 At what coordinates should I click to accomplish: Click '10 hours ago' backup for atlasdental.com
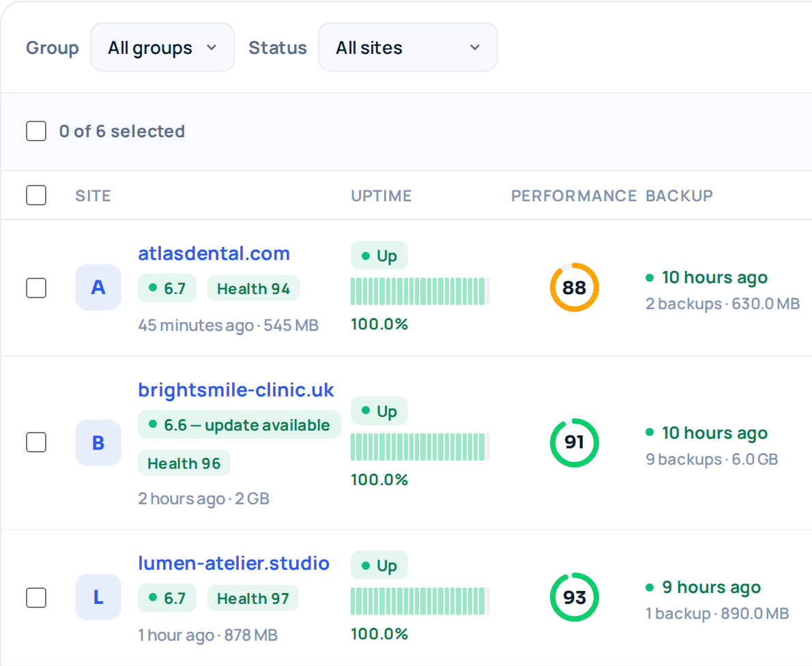click(714, 278)
